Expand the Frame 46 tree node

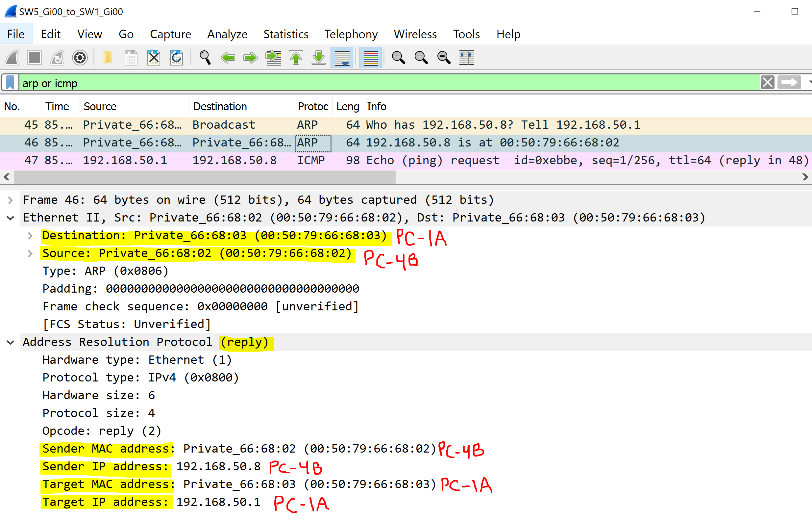point(10,200)
